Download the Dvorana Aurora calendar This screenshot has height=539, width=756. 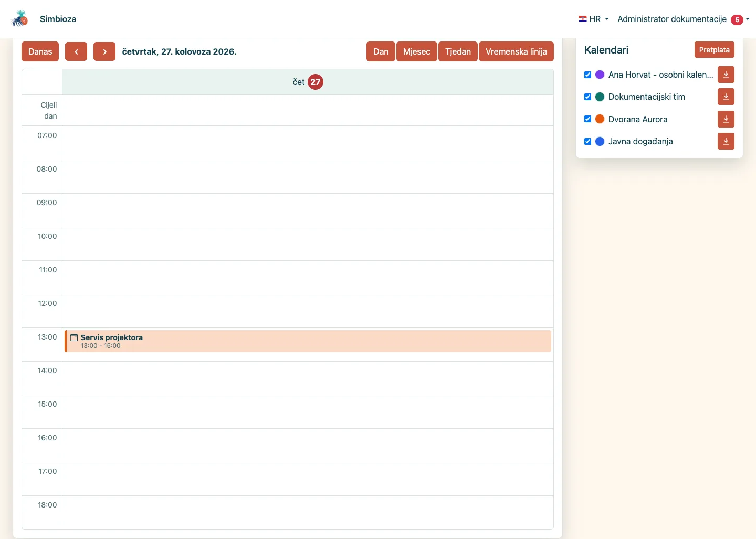pos(726,119)
